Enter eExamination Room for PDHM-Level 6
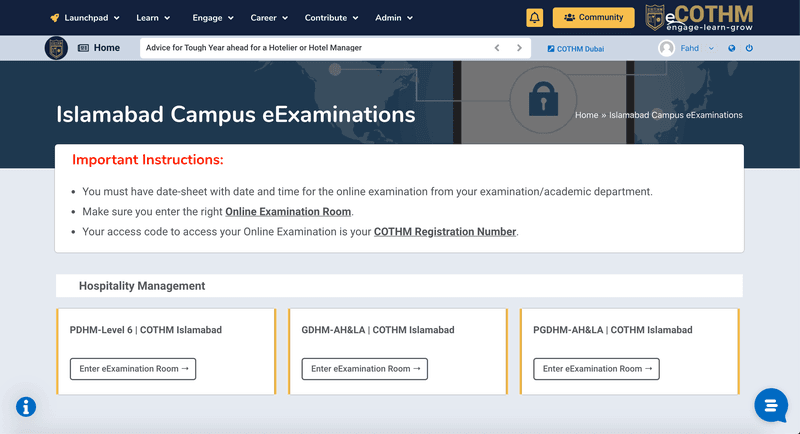This screenshot has width=800, height=434. pos(133,369)
